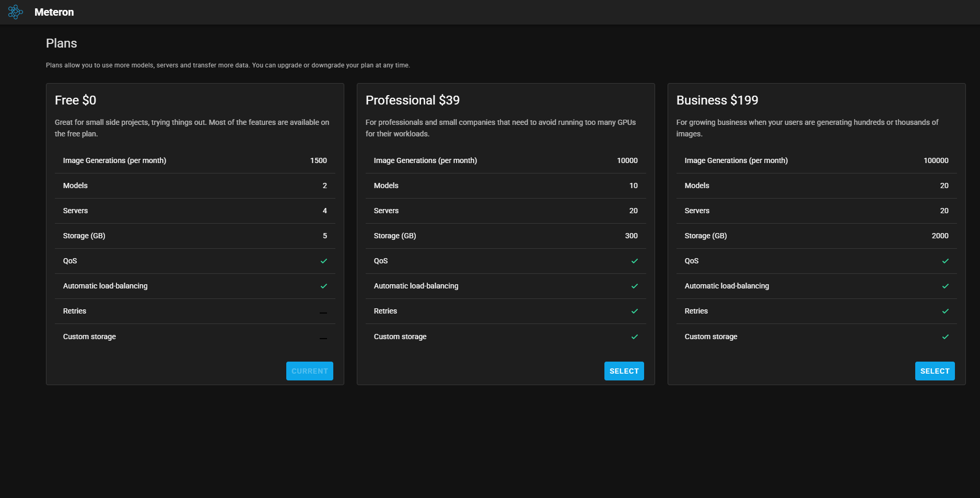
Task: Click QoS checkmark in Business plan
Action: coord(946,261)
